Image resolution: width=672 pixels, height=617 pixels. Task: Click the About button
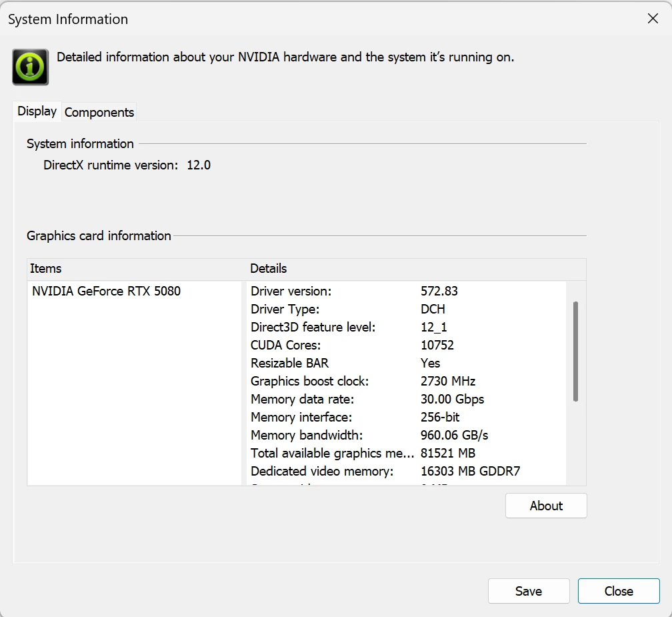coord(546,506)
